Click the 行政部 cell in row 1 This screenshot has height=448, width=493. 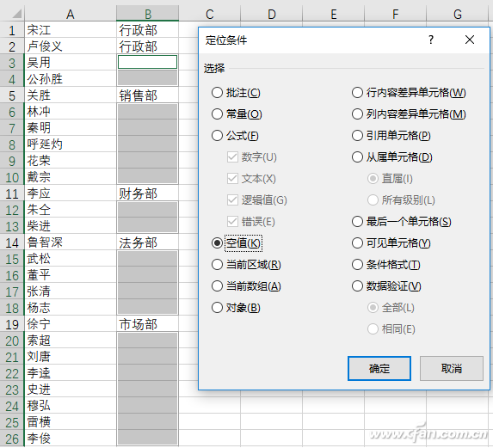click(147, 30)
